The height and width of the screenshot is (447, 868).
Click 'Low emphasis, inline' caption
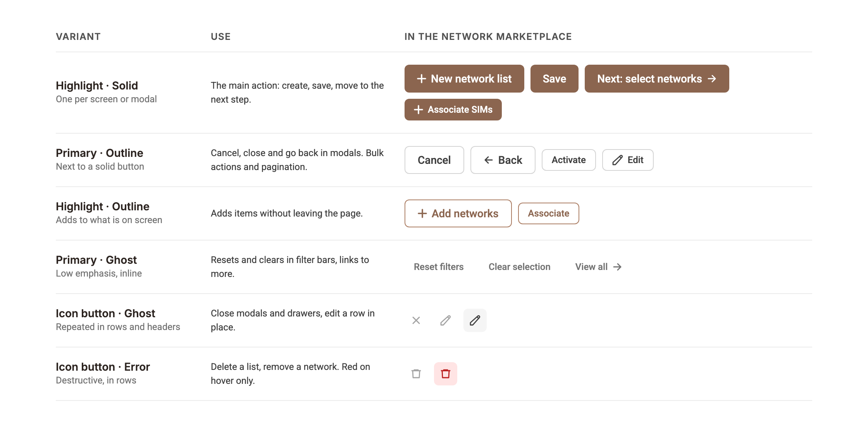(99, 273)
